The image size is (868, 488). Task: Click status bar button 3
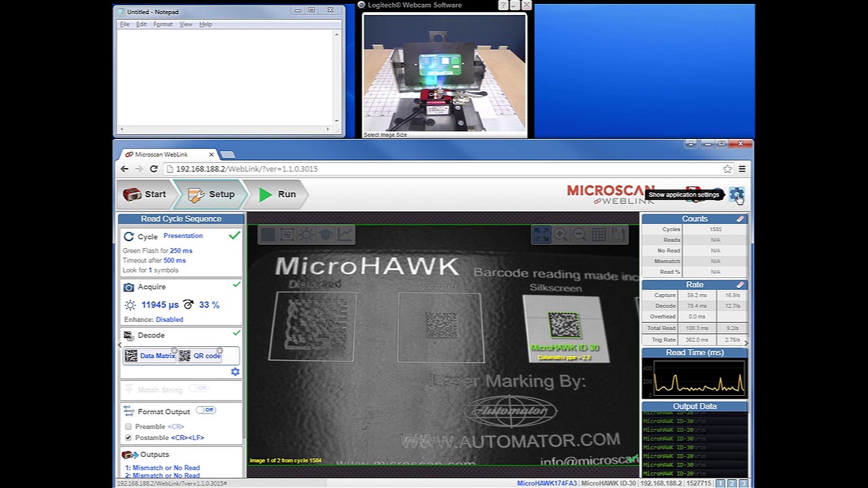[x=743, y=483]
